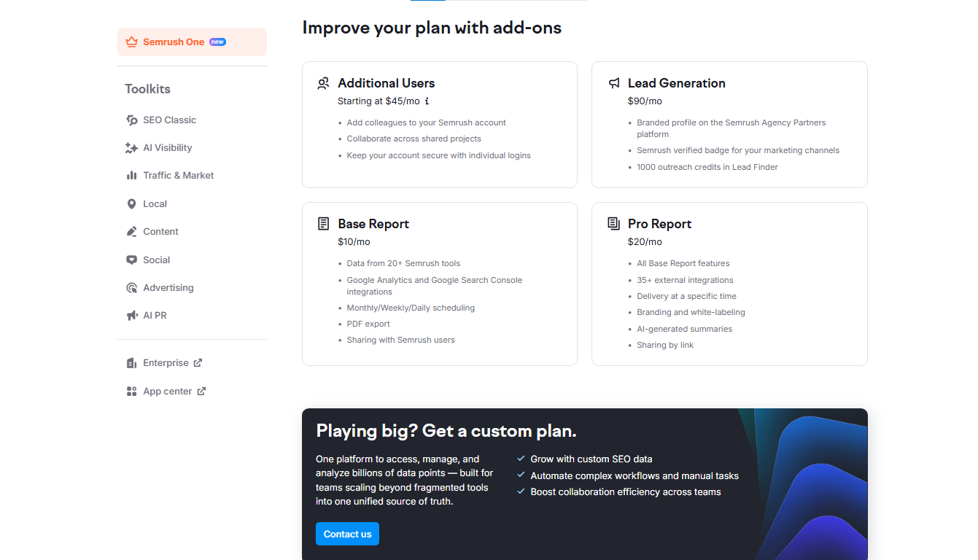This screenshot has height=560, width=978.
Task: Click the Lead Generation megaphone icon
Action: pos(614,83)
